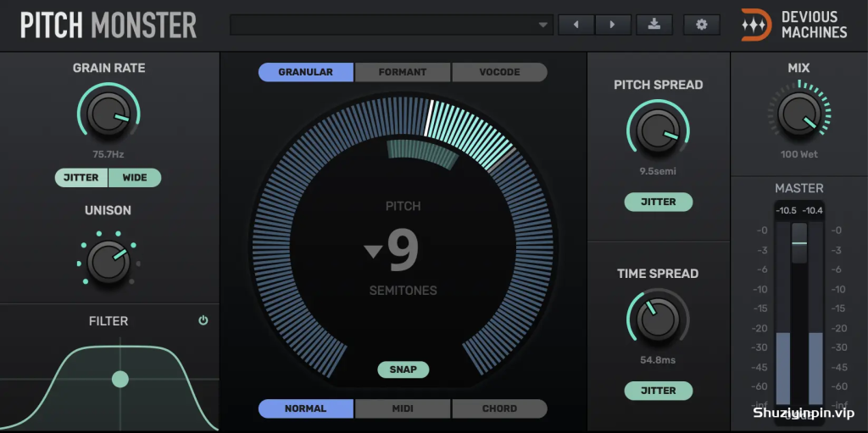Select the GRANULAR mode tab
Image resolution: width=868 pixels, height=433 pixels.
click(305, 72)
